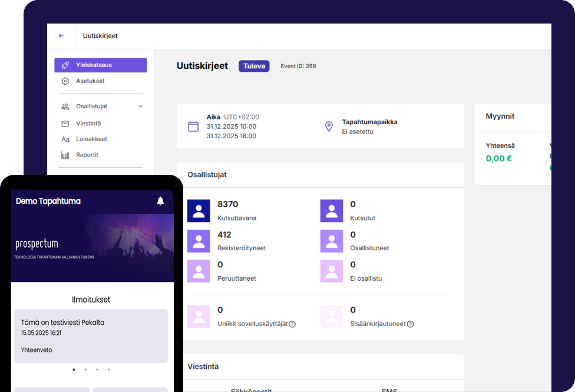Image resolution: width=575 pixels, height=392 pixels.
Task: Click the notification bell in mobile app
Action: (160, 201)
